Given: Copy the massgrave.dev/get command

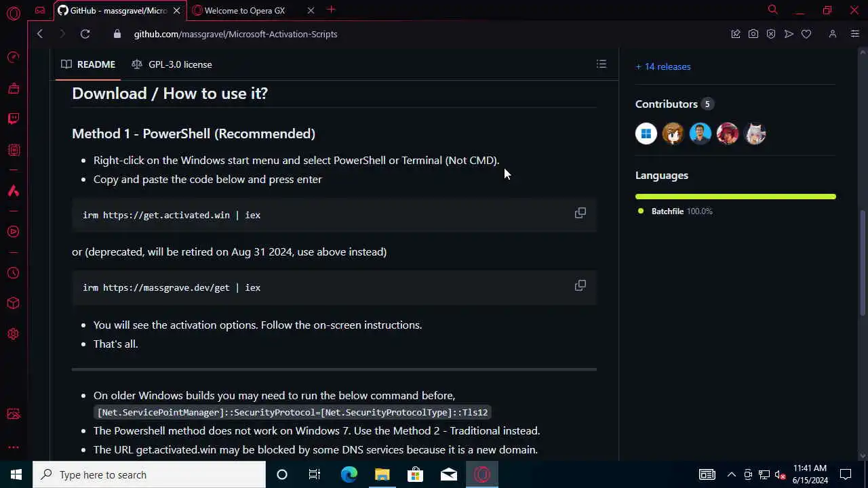Looking at the screenshot, I should tap(580, 285).
